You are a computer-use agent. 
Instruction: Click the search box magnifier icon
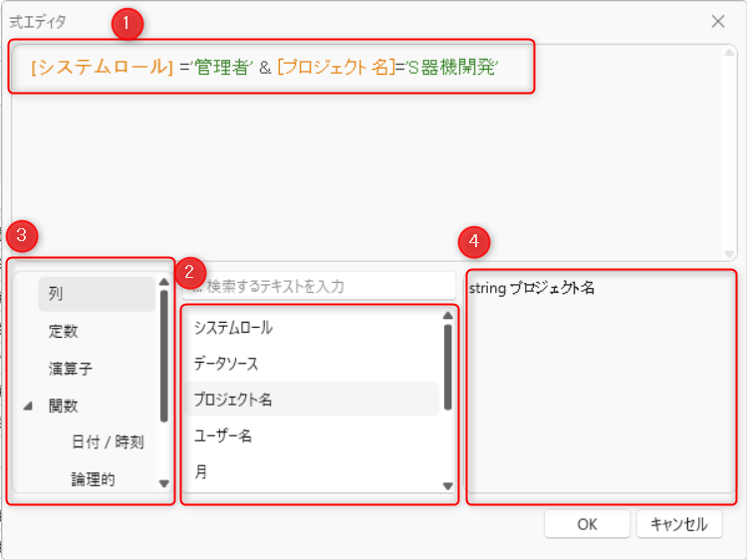coord(196,287)
